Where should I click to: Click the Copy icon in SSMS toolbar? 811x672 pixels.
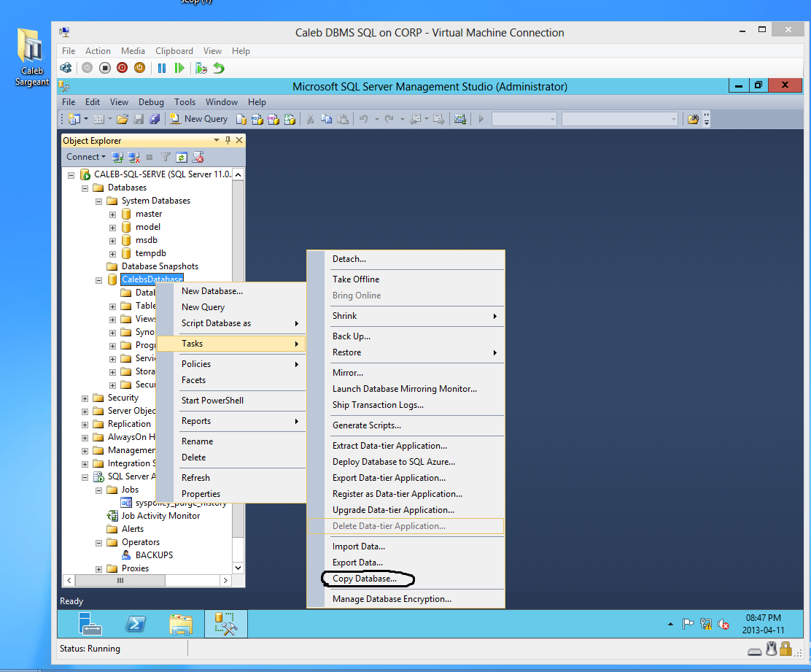[x=326, y=119]
